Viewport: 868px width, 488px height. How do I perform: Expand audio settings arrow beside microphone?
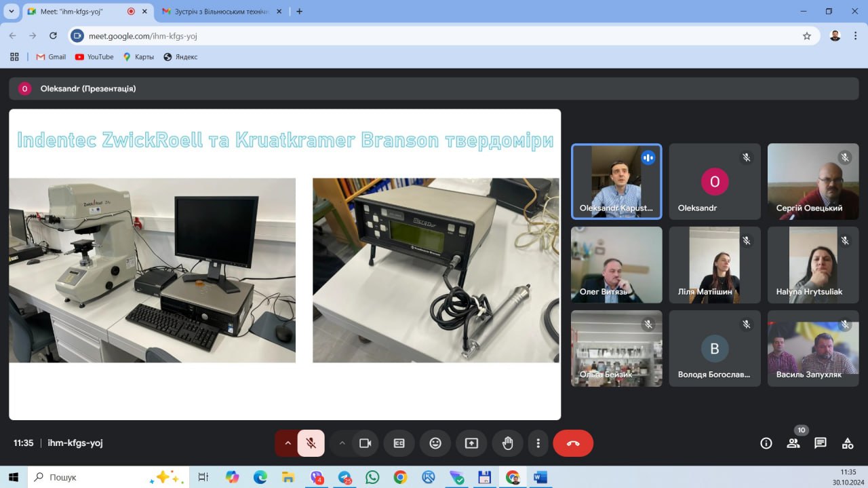click(287, 443)
